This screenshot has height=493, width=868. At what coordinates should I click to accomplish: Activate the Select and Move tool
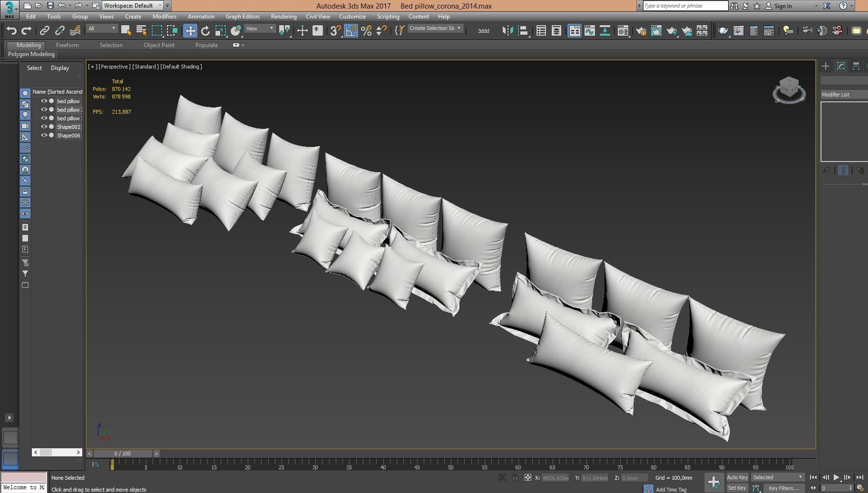(190, 31)
